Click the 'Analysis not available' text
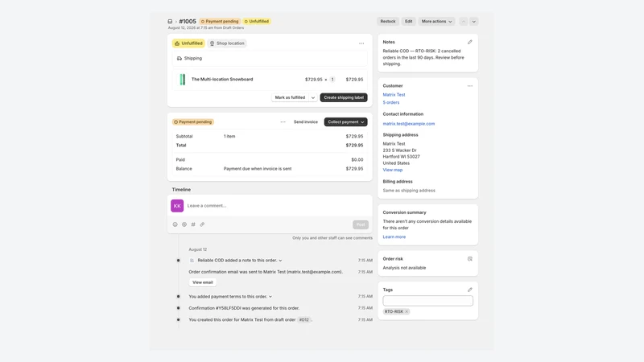The width and height of the screenshot is (644, 362). point(404,268)
